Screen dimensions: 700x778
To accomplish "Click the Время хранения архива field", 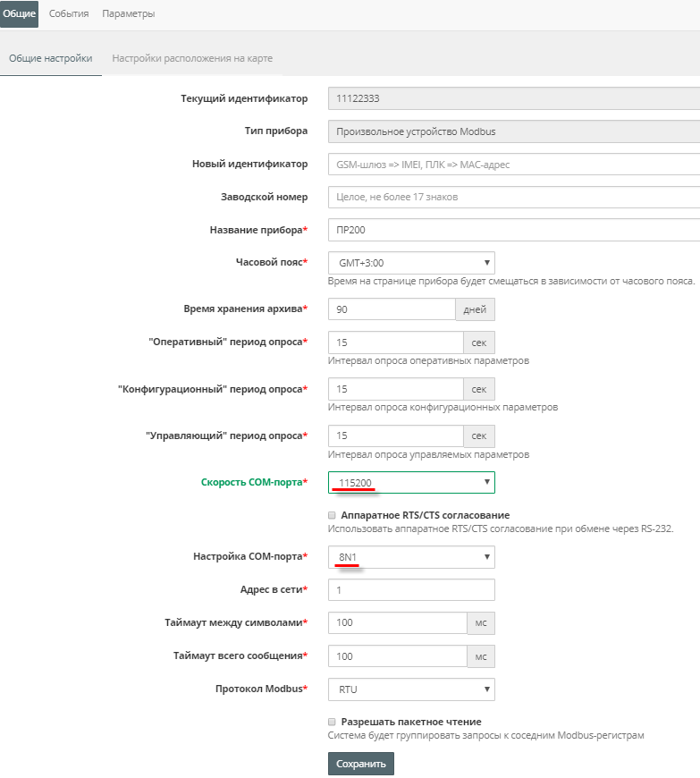I will click(392, 309).
